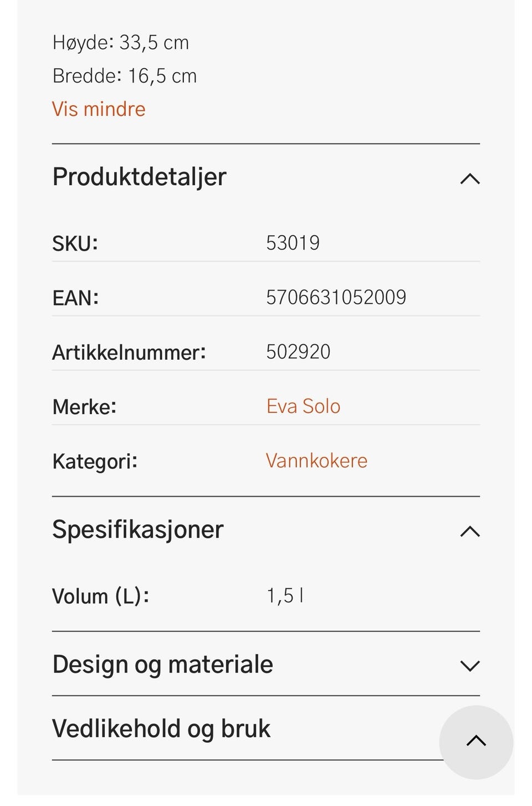Click the 'Kategori:' row label
This screenshot has height=806, width=532.
pos(95,461)
